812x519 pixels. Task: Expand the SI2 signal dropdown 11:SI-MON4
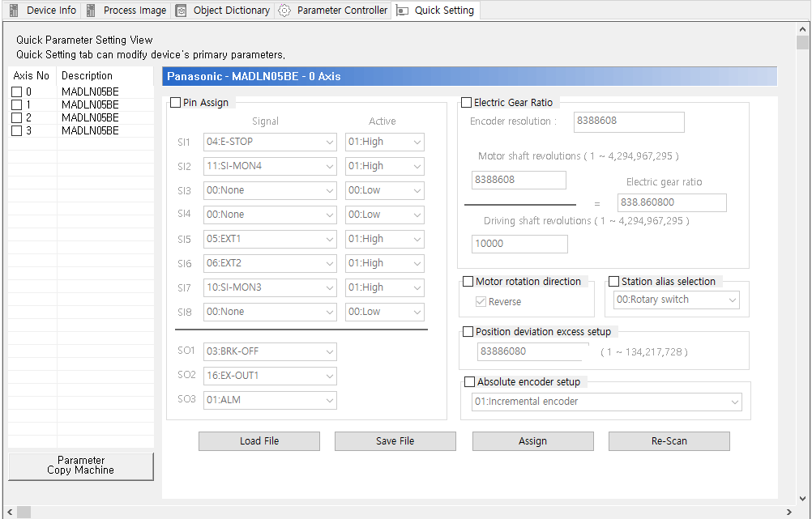pos(270,166)
